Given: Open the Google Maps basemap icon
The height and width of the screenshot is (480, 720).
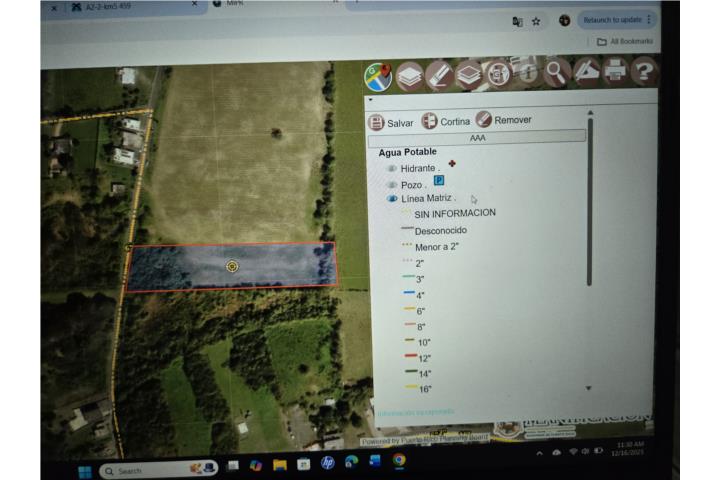Looking at the screenshot, I should coord(378,77).
